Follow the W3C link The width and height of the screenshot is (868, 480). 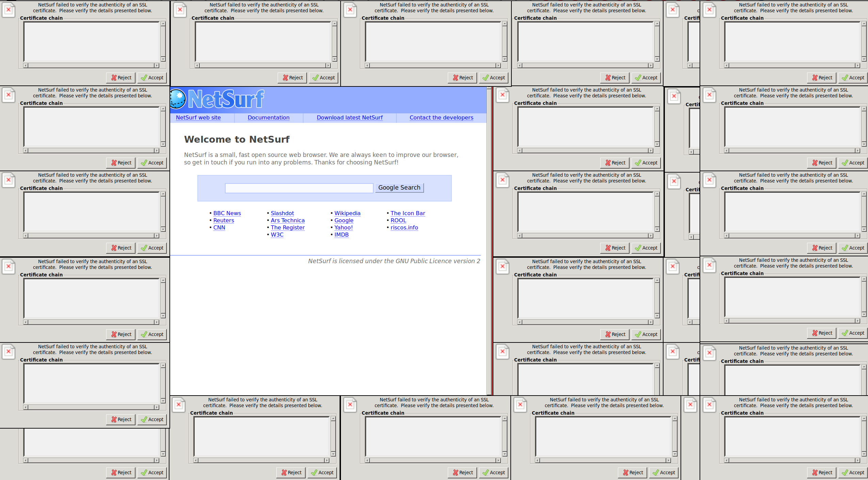[x=277, y=235]
